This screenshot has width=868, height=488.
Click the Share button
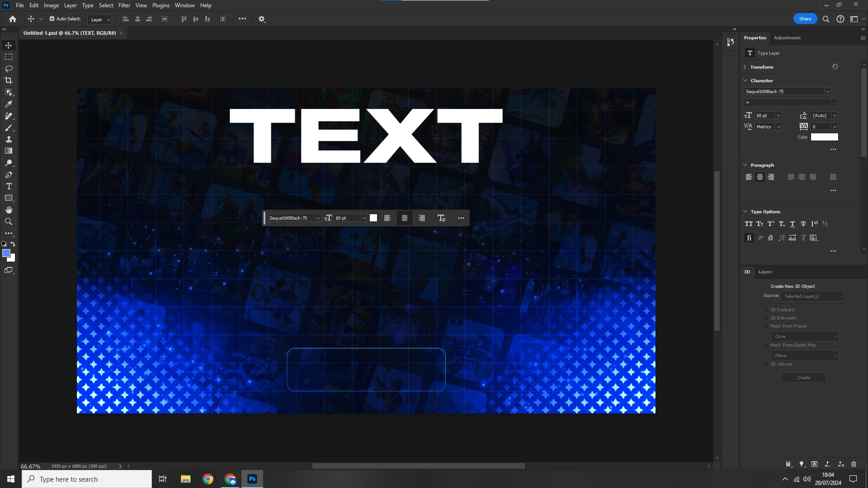[805, 19]
